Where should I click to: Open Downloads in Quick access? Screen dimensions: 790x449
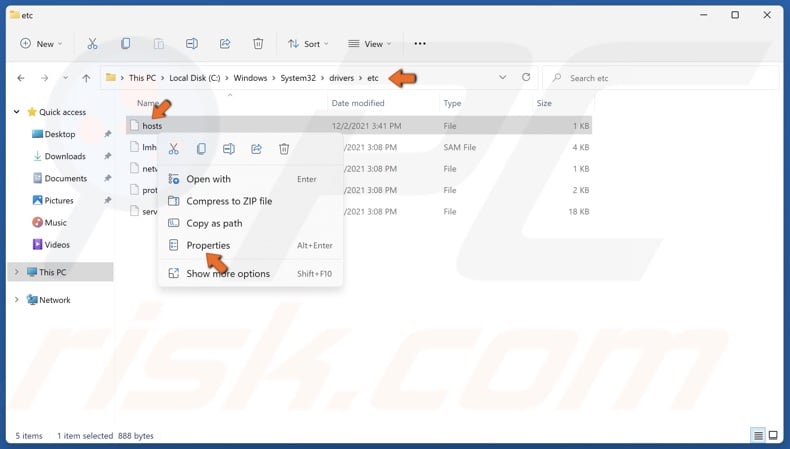65,156
